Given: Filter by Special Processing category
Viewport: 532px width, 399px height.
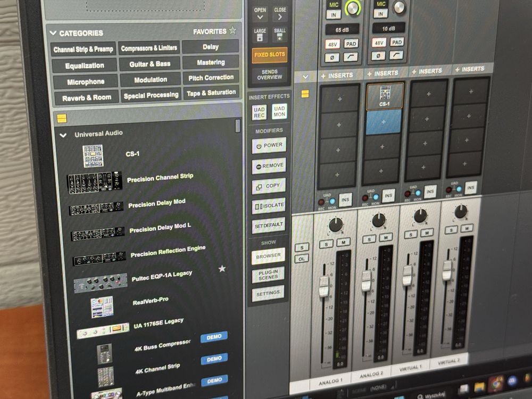Looking at the screenshot, I should 151,95.
